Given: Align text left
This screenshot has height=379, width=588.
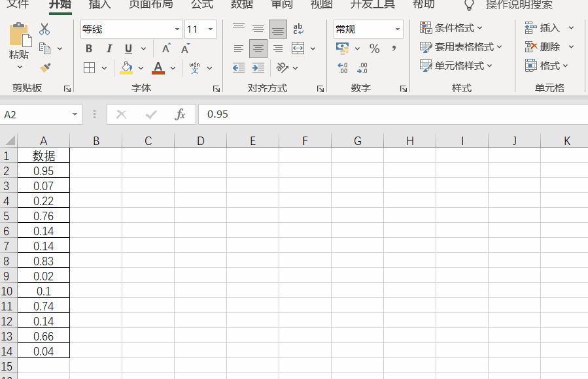Looking at the screenshot, I should pyautogui.click(x=239, y=48).
